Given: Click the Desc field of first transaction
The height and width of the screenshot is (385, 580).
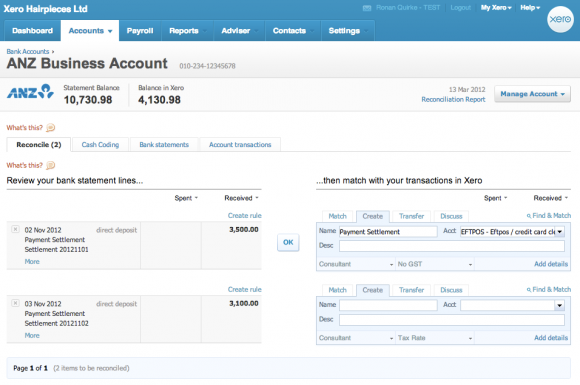Looking at the screenshot, I should (x=452, y=246).
